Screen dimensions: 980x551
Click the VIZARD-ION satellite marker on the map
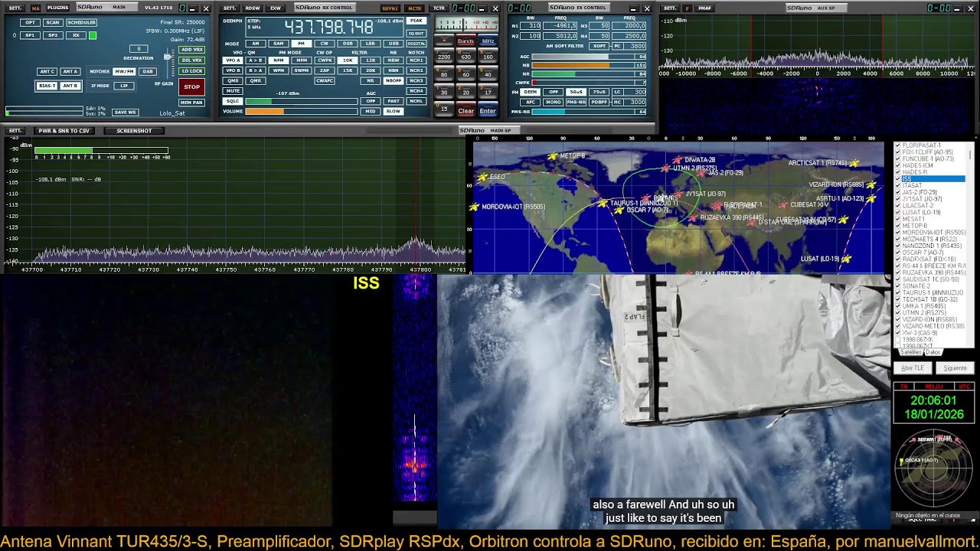(x=871, y=184)
